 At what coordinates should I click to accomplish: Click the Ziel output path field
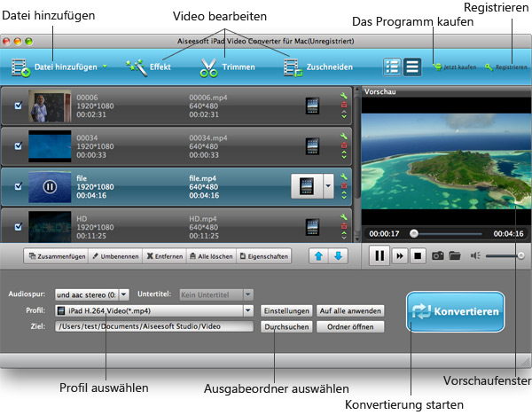154,326
